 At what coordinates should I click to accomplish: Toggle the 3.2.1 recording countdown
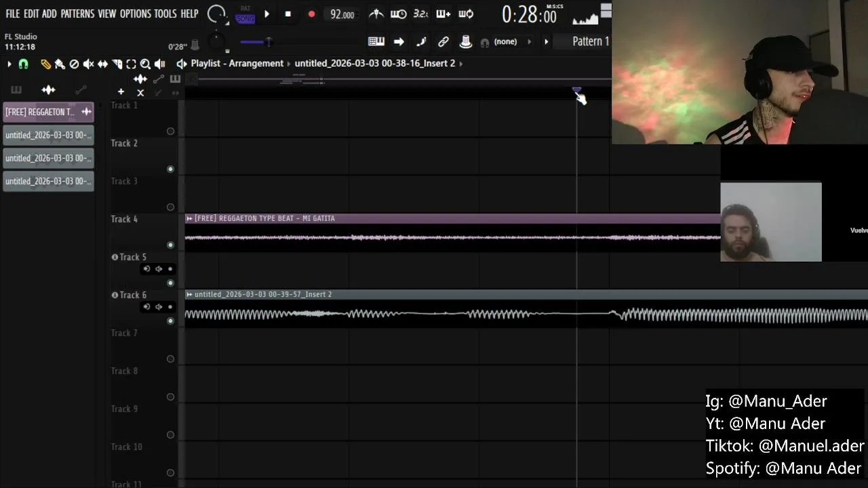420,14
